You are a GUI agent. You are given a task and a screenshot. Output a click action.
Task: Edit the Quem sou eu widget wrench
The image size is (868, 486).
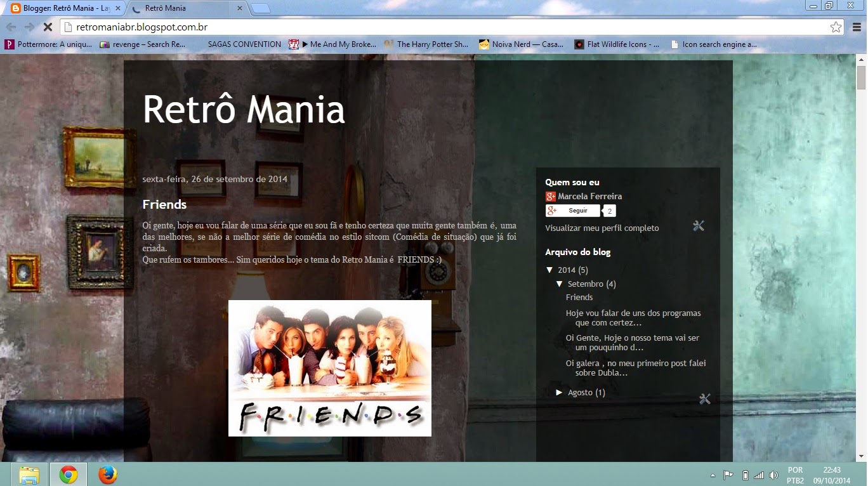(x=699, y=226)
